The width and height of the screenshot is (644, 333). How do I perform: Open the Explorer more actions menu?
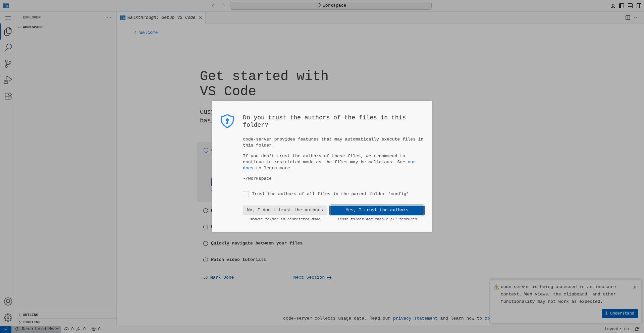(109, 18)
